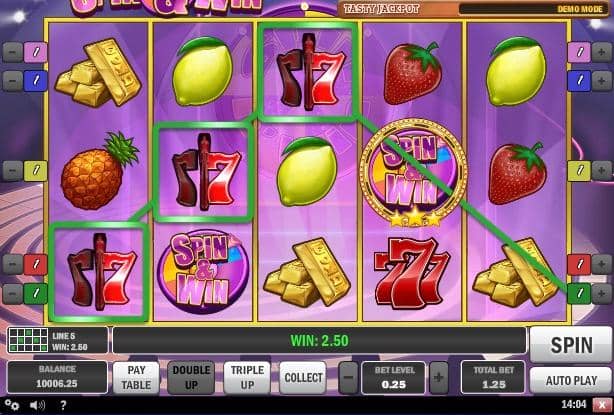614x415 pixels.
Task: Click the pineapple symbol on reel one
Action: [x=99, y=171]
